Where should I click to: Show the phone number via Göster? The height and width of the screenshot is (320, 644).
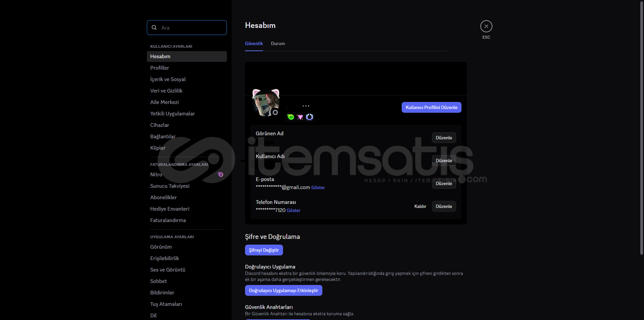tap(293, 211)
